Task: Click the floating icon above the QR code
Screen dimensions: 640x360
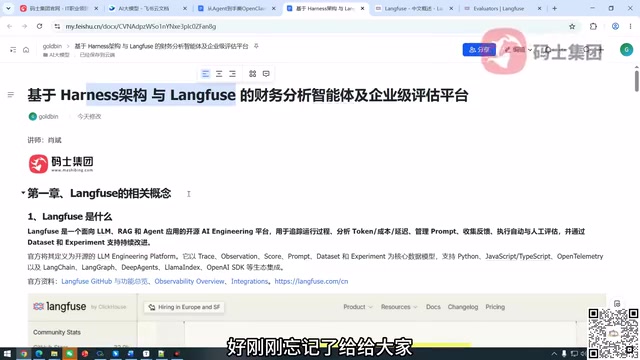Action: coord(617,304)
